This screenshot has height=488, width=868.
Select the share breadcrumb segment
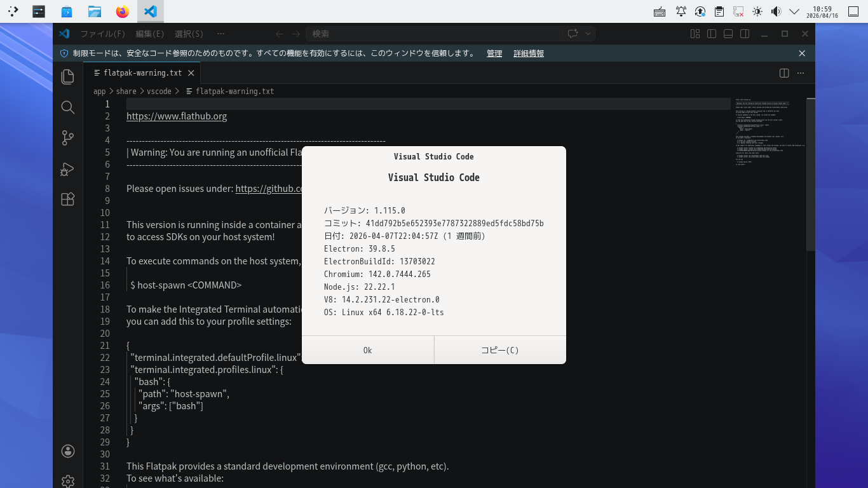coord(126,91)
